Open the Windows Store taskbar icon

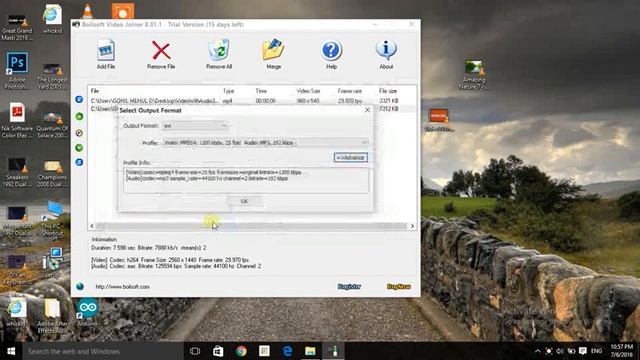218,351
